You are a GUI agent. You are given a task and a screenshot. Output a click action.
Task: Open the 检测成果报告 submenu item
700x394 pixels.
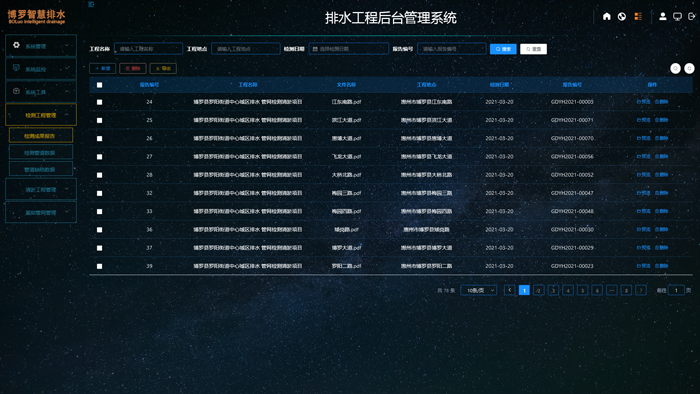41,136
